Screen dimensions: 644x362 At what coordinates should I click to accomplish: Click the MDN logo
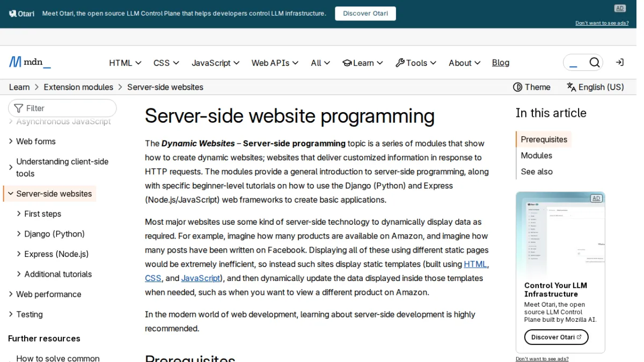(30, 62)
